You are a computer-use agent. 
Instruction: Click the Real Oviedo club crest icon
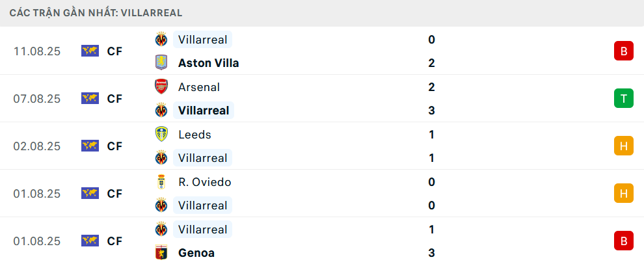click(161, 182)
